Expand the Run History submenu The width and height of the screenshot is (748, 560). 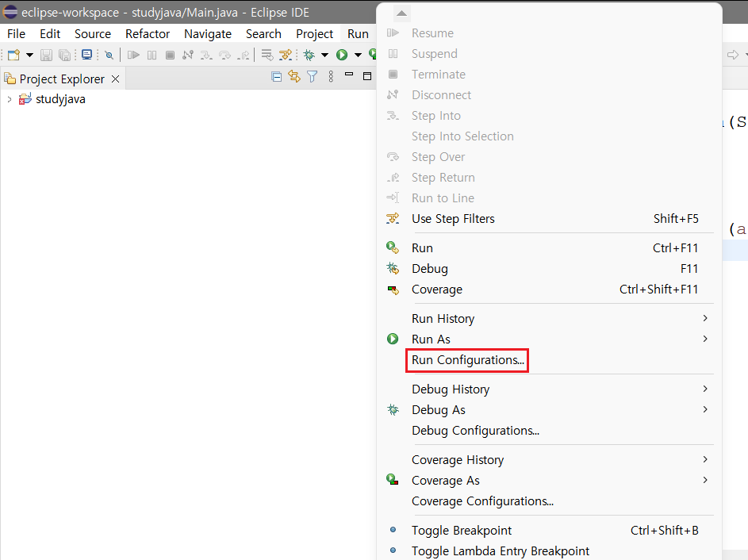click(549, 319)
